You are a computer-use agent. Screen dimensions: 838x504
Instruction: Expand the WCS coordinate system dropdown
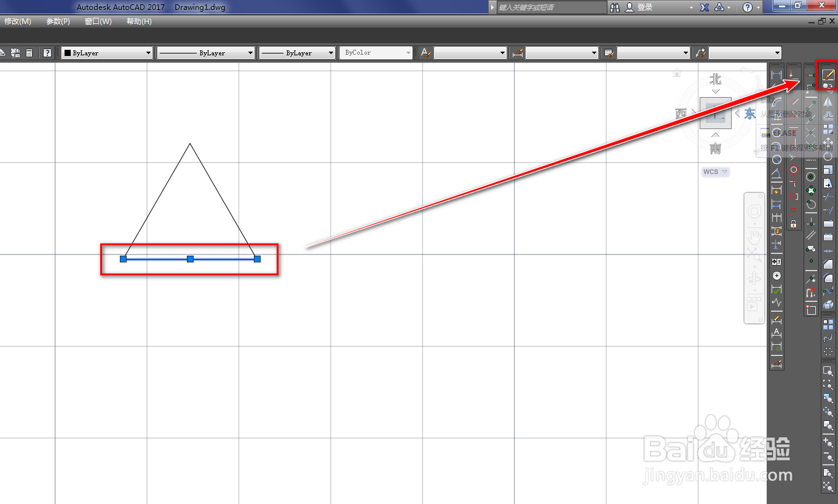pos(716,172)
